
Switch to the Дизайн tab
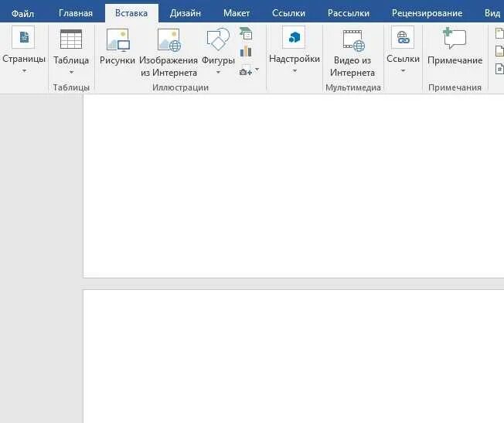coord(186,13)
